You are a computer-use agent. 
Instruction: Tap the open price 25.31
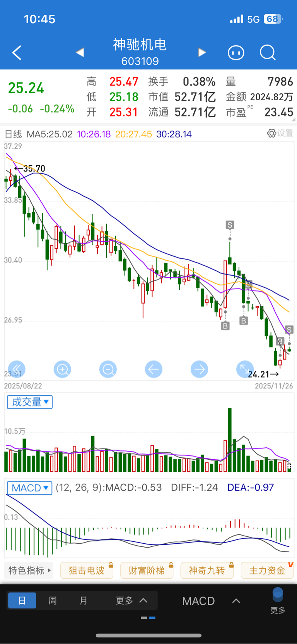(124, 112)
